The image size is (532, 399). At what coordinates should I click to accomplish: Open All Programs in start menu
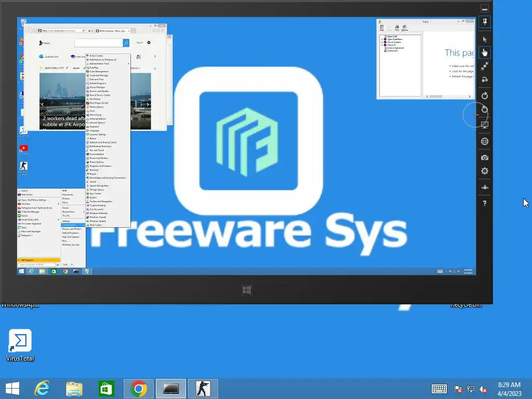[38, 260]
